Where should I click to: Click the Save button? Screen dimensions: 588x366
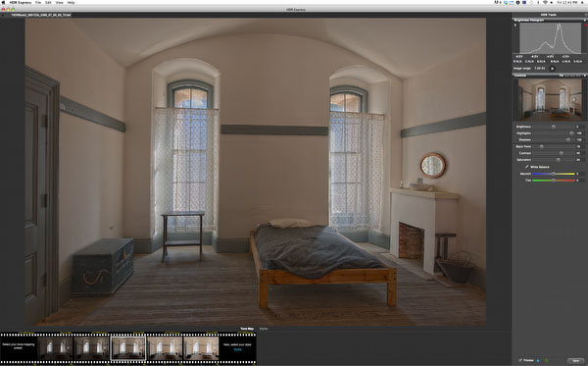pyautogui.click(x=576, y=361)
